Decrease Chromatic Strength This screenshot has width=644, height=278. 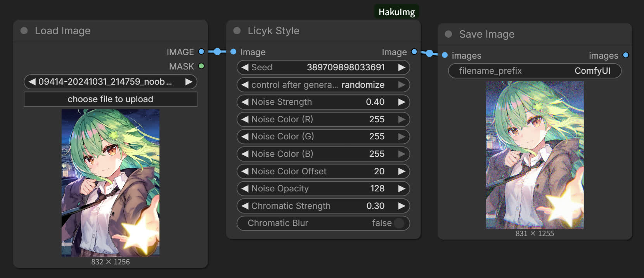pyautogui.click(x=245, y=206)
